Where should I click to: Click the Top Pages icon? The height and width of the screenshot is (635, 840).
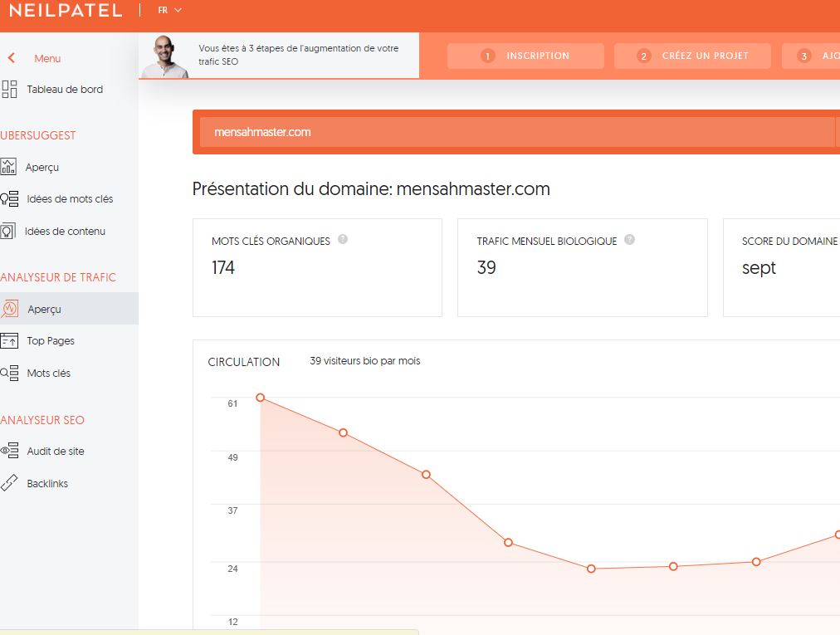coord(9,341)
